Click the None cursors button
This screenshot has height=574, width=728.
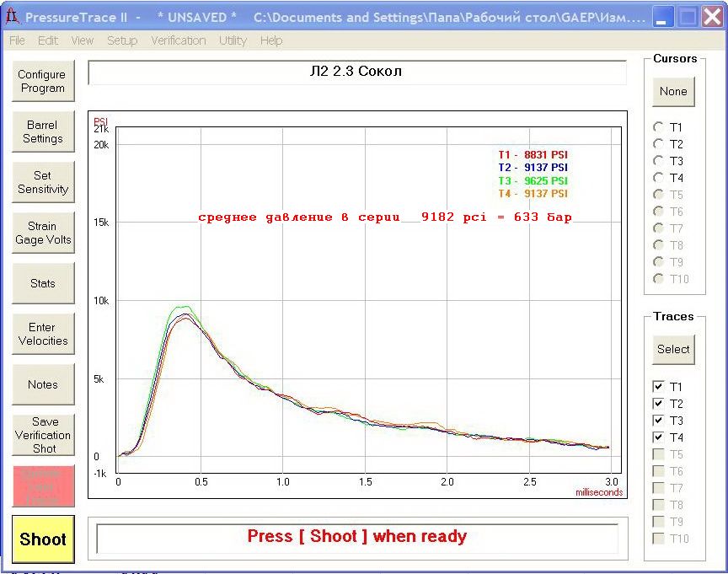click(673, 91)
